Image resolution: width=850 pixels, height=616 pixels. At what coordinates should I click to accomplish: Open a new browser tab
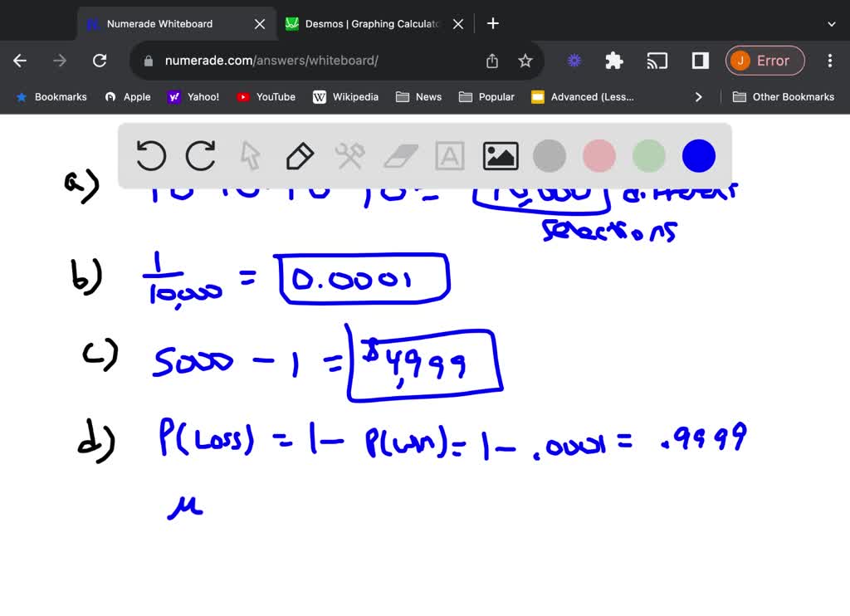tap(493, 23)
